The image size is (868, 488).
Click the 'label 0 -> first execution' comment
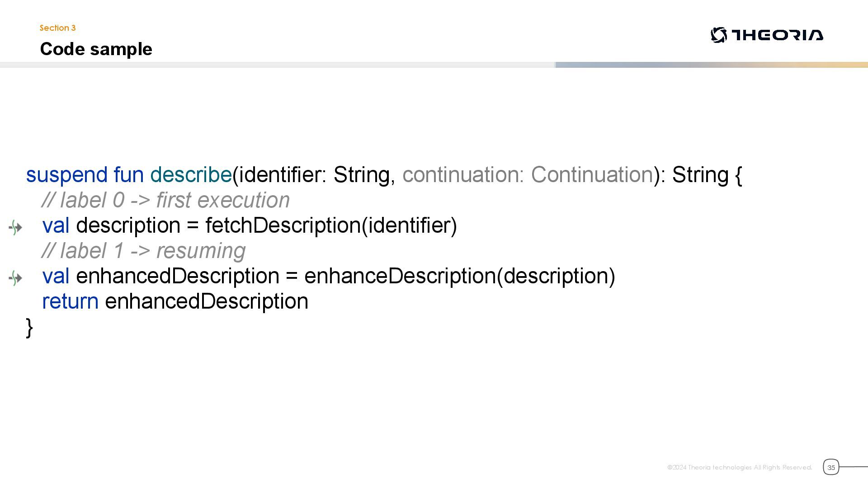(165, 200)
